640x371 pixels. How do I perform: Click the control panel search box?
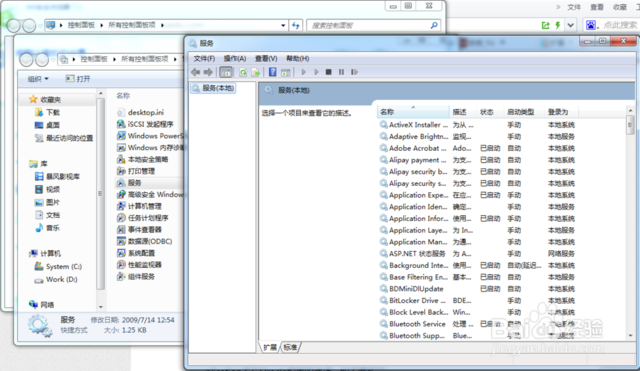click(x=373, y=25)
